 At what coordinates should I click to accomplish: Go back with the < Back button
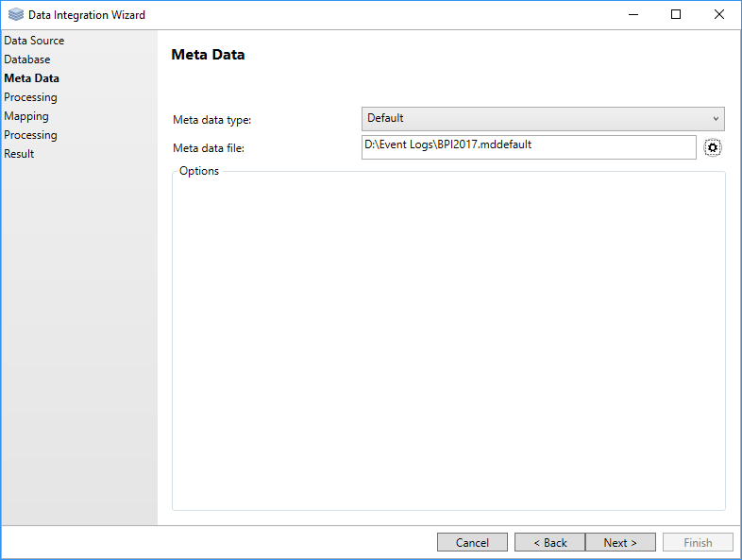[549, 542]
